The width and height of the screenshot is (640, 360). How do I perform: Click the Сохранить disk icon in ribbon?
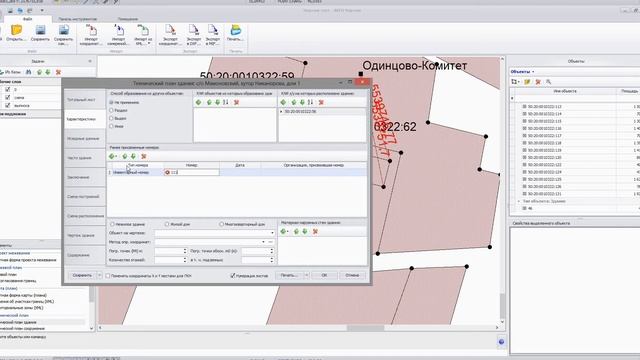pyautogui.click(x=40, y=30)
